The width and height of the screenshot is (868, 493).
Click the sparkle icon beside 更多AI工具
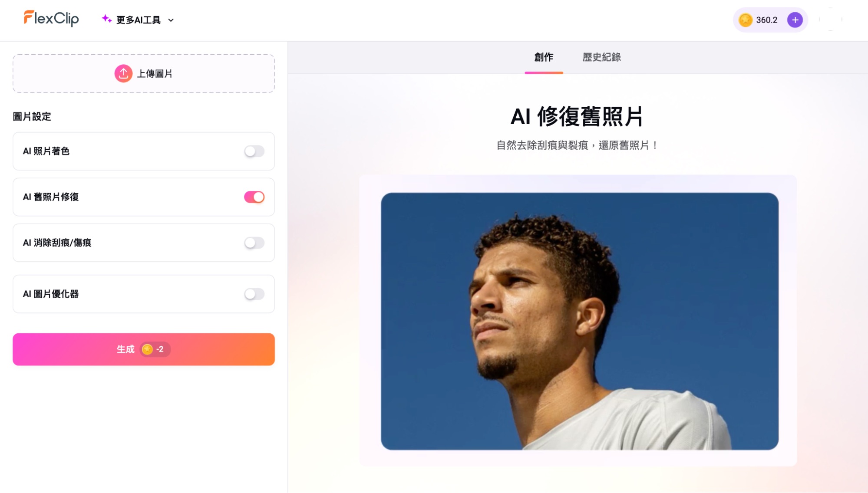[106, 19]
